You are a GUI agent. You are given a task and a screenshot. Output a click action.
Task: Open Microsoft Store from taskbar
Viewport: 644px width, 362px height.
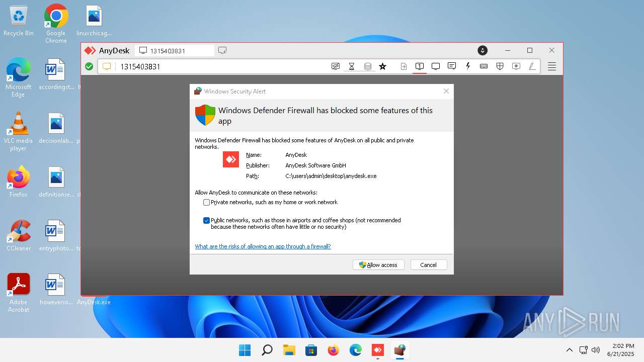pyautogui.click(x=311, y=350)
